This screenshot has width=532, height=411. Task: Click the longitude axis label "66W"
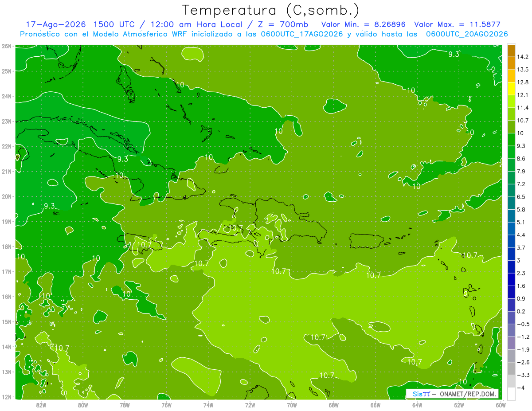pyautogui.click(x=376, y=405)
